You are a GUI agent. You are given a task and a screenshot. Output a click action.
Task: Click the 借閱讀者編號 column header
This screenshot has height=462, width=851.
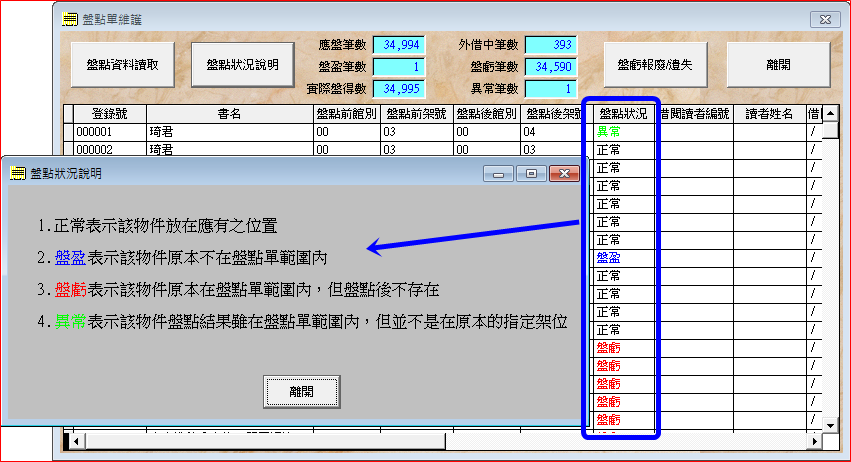click(696, 114)
